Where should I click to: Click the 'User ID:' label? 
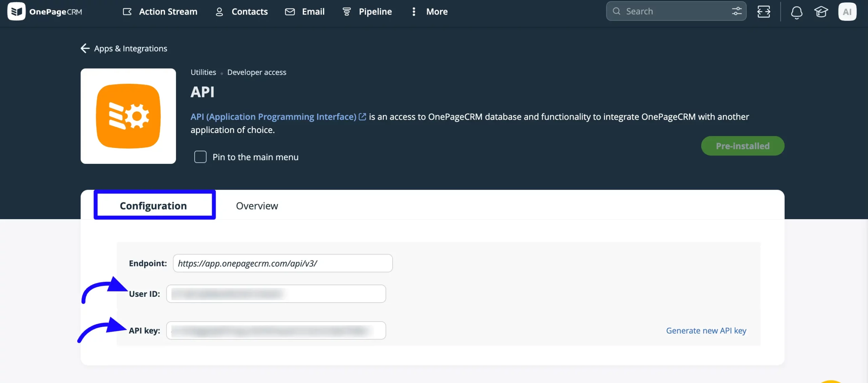144,294
